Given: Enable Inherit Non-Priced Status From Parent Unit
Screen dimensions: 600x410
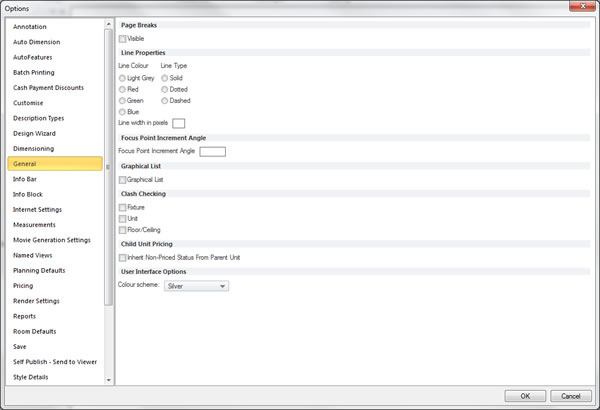Looking at the screenshot, I should point(123,257).
